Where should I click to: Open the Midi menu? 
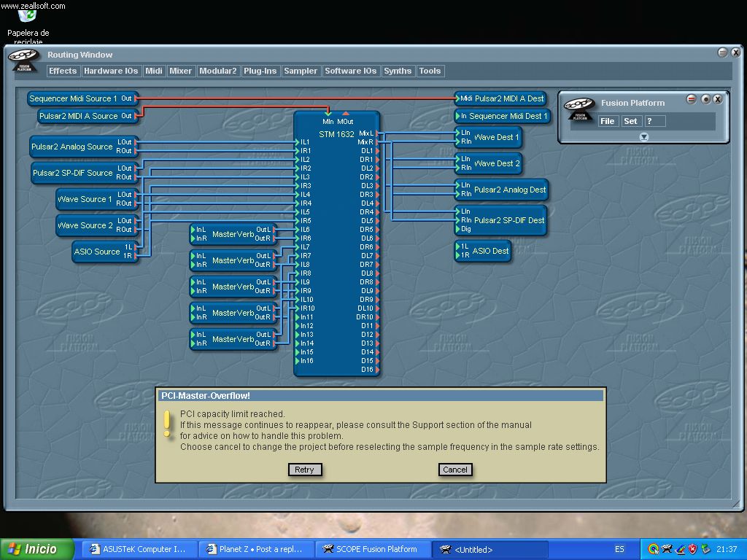pos(154,71)
